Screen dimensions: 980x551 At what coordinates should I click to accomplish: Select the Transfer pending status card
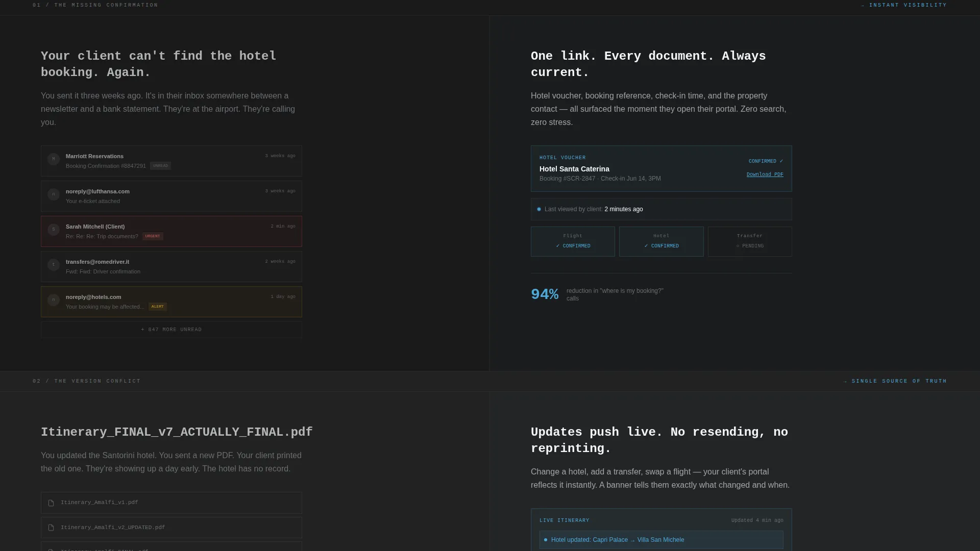[750, 241]
